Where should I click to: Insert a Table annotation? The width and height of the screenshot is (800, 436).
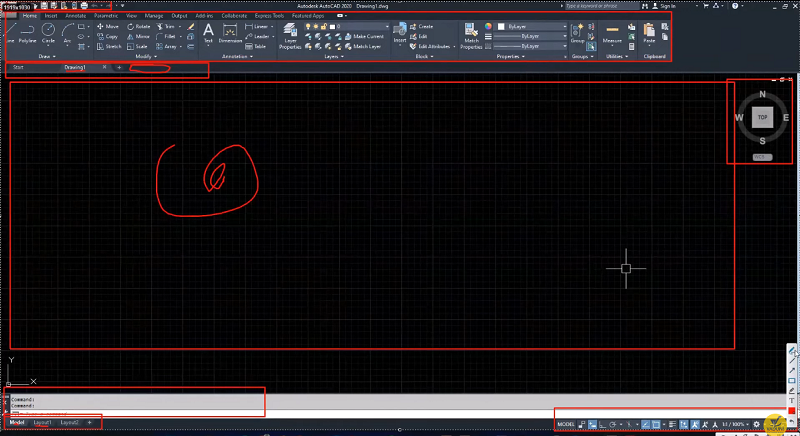[256, 46]
